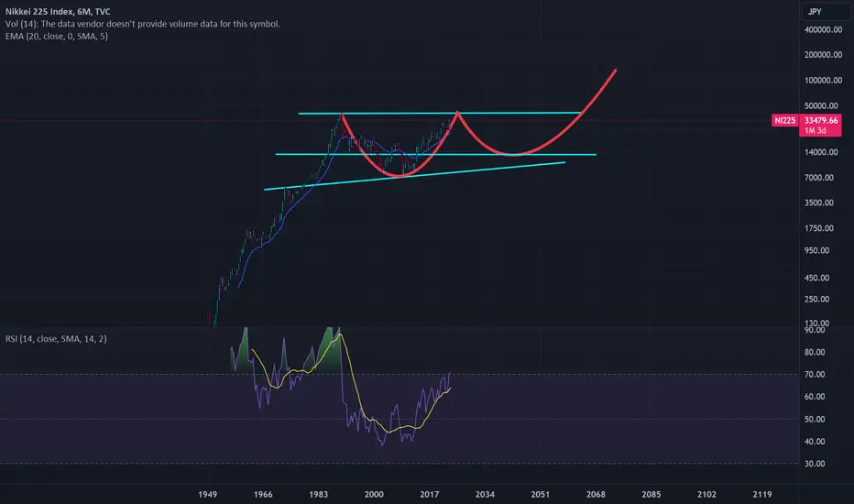This screenshot has height=504, width=854.
Task: Click the 1966 time axis label
Action: tap(263, 494)
